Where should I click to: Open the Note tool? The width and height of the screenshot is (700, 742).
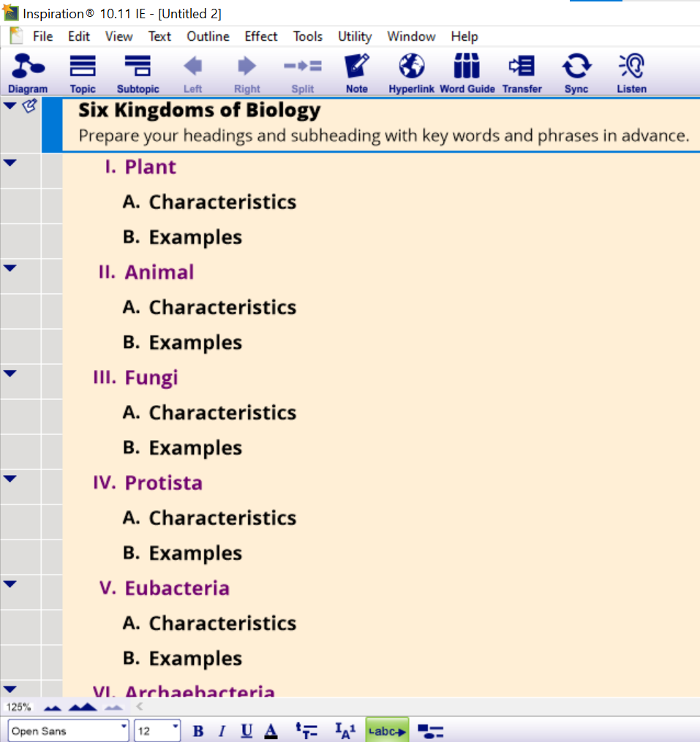click(x=357, y=73)
